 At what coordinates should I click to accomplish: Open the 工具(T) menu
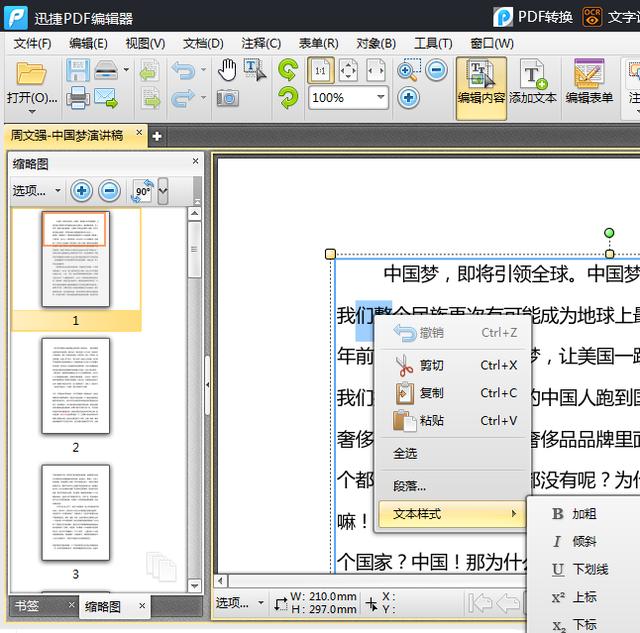(x=433, y=43)
